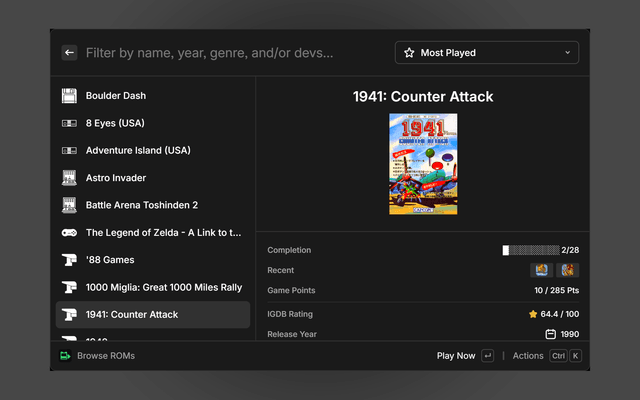Select 8 Eyes (USA) game row
This screenshot has height=400, width=640.
pos(153,123)
